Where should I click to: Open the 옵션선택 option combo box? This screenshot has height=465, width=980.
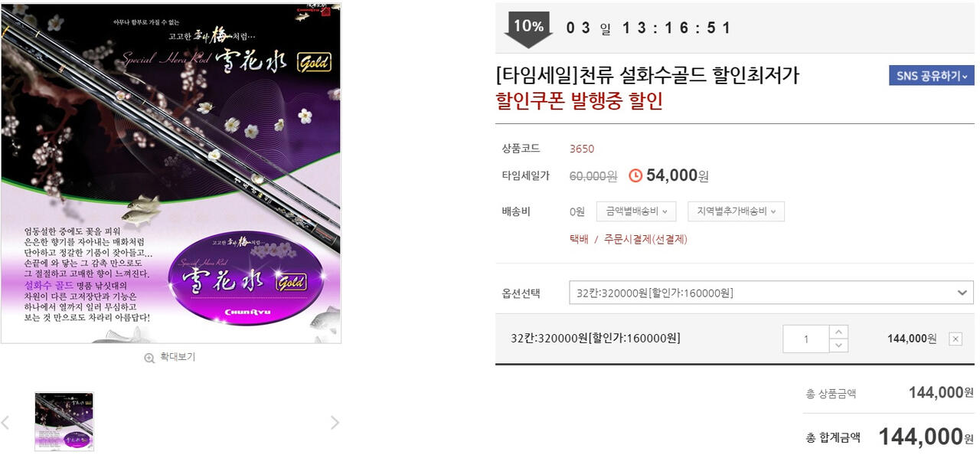click(771, 293)
